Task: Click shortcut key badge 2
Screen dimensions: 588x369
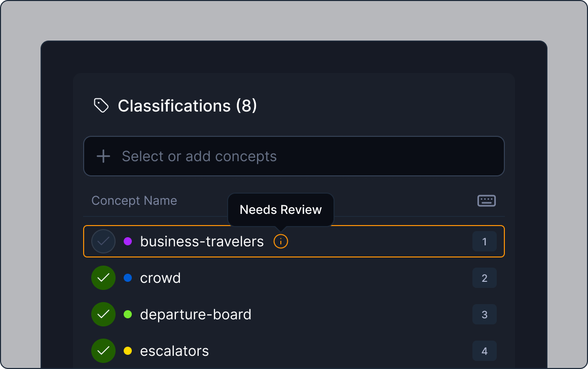Action: pos(484,278)
